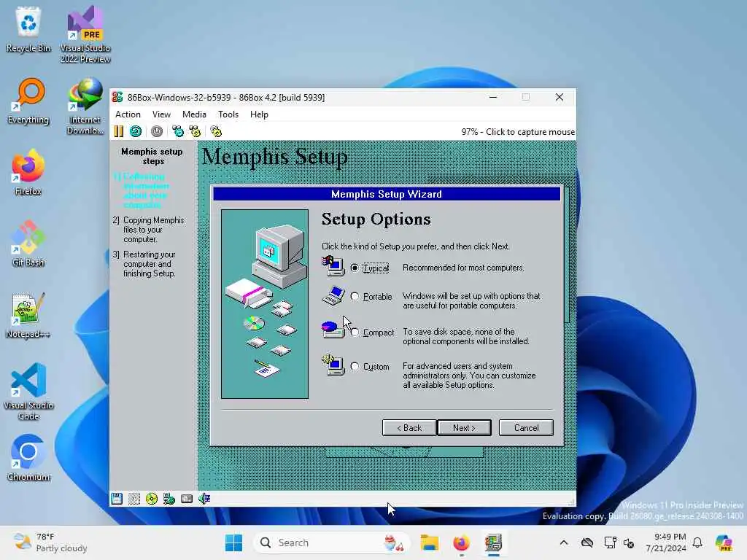Click the 86Box title bar app icon
Screen dimensions: 747x560
click(117, 97)
